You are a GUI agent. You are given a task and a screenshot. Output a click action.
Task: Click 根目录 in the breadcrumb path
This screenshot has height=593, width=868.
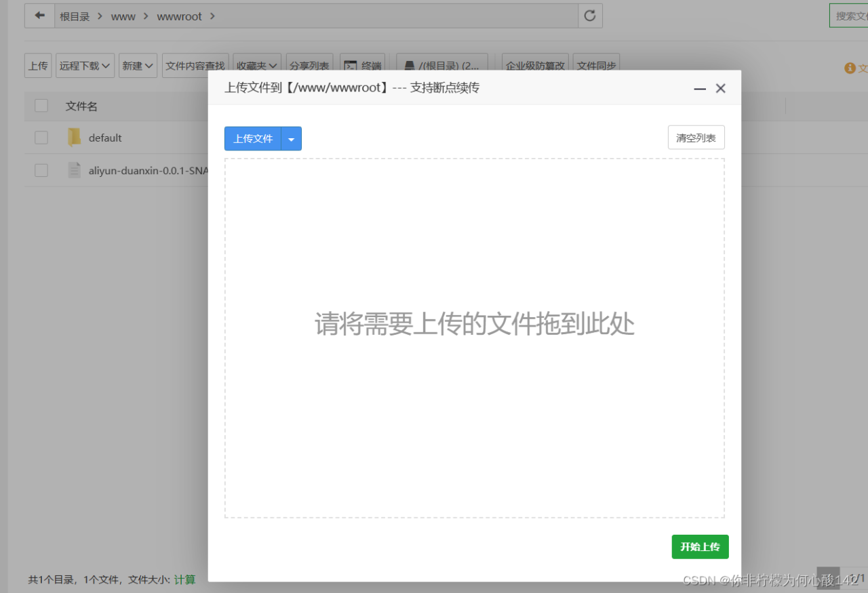[x=75, y=16]
